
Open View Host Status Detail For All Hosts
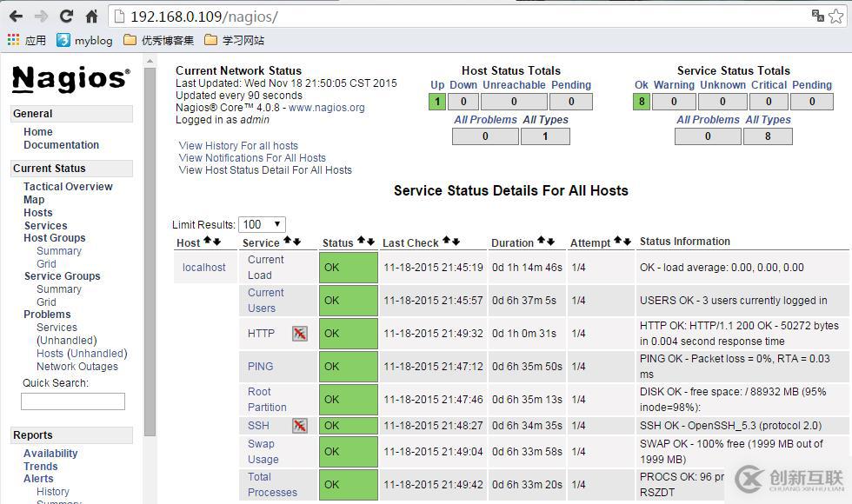point(265,170)
